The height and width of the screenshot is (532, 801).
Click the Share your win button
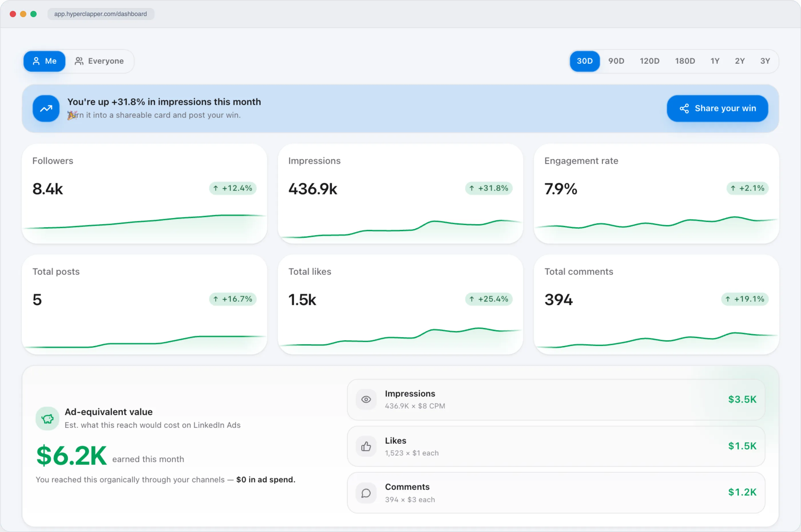[x=717, y=108]
